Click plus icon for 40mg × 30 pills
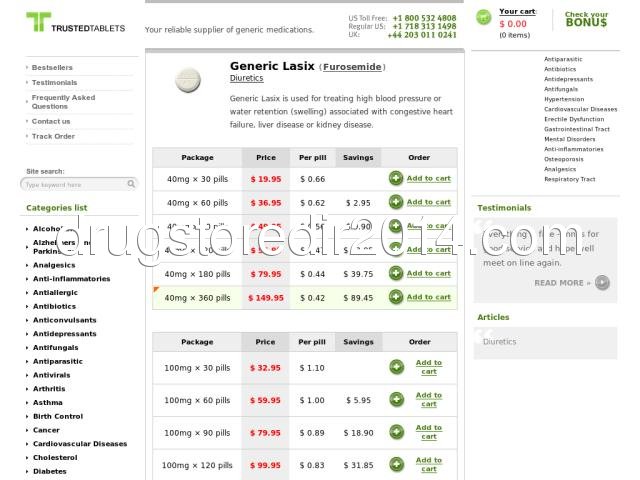640x480 pixels. (396, 178)
